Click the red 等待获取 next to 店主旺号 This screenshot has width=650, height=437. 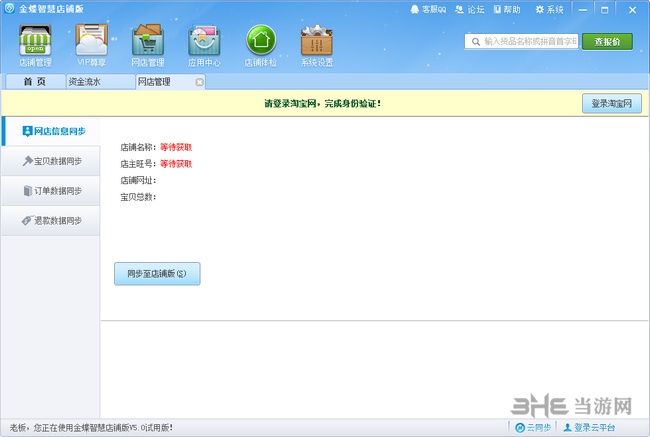pos(176,164)
